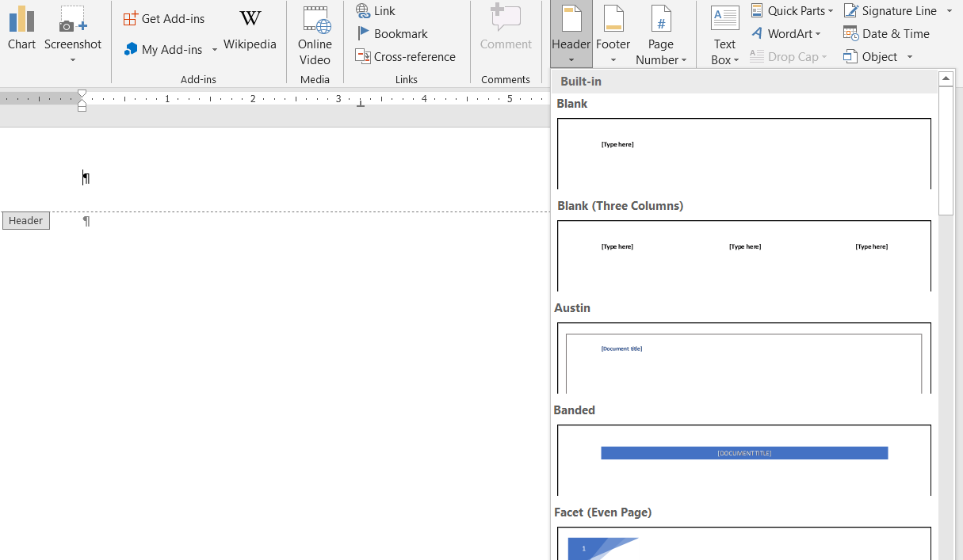Select the Blank header template
Image resolution: width=963 pixels, height=560 pixels.
tap(743, 153)
